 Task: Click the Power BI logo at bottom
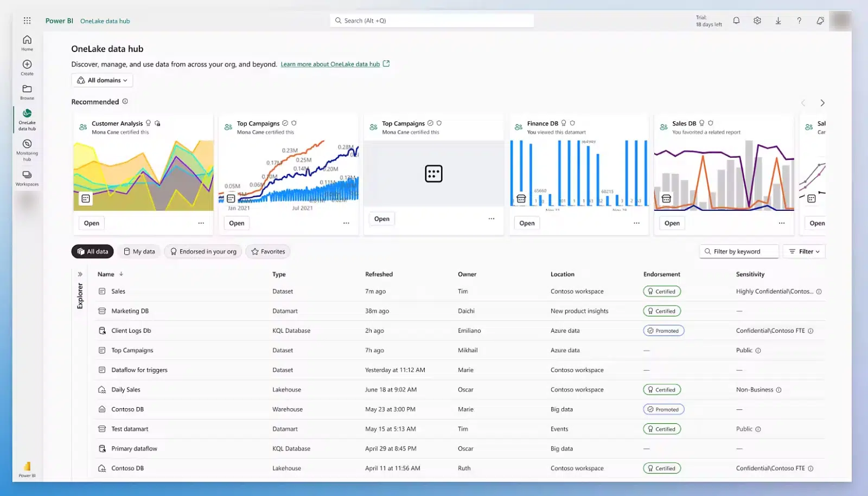click(x=27, y=469)
